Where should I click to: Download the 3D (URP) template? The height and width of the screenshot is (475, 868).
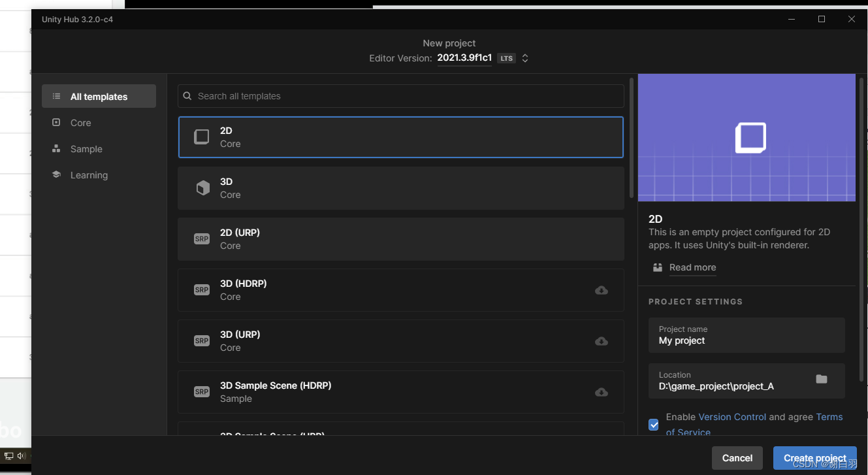(x=602, y=341)
